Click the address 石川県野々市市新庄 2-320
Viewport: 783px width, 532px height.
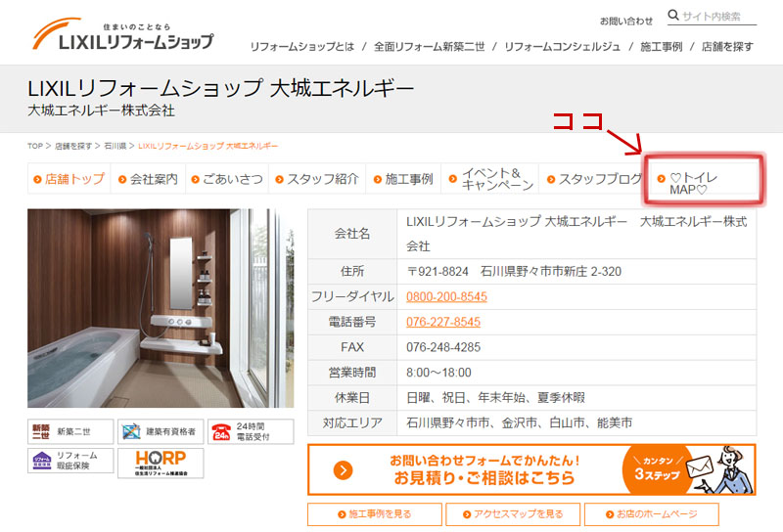click(551, 272)
